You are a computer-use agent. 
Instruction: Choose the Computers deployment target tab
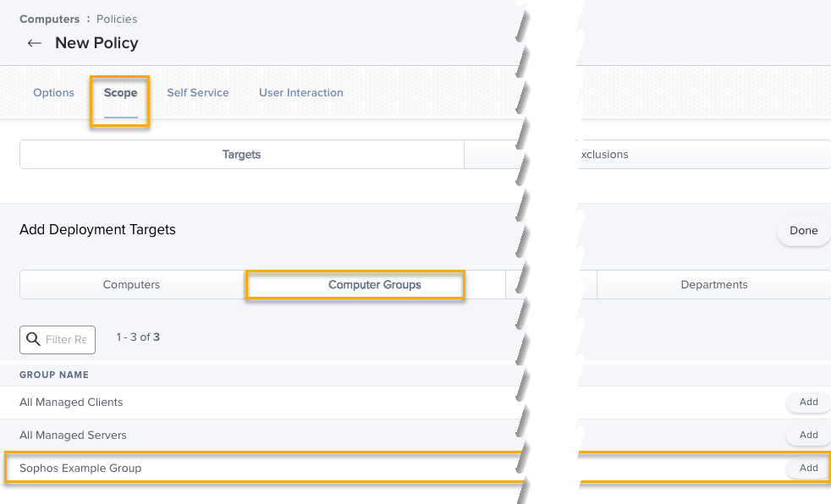[x=131, y=285]
